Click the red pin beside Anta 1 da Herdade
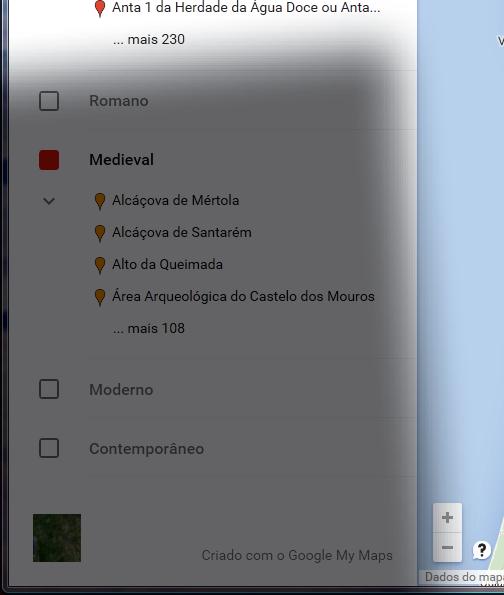This screenshot has width=504, height=595. [100, 8]
